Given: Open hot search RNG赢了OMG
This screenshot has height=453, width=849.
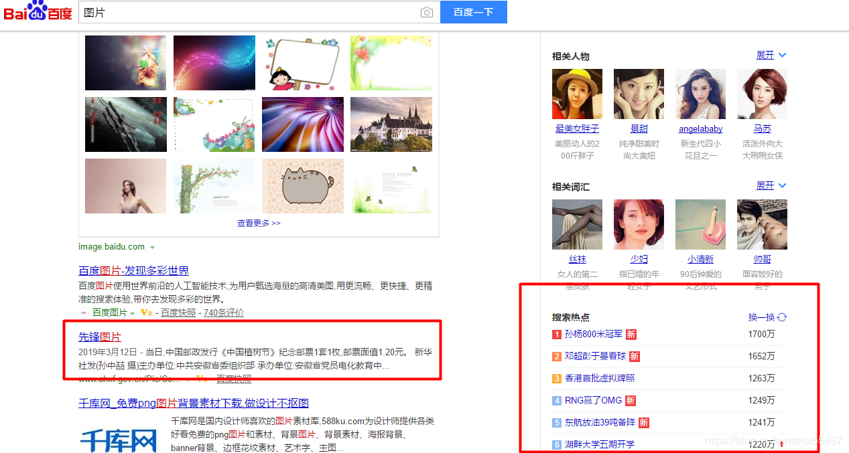Looking at the screenshot, I should (593, 401).
